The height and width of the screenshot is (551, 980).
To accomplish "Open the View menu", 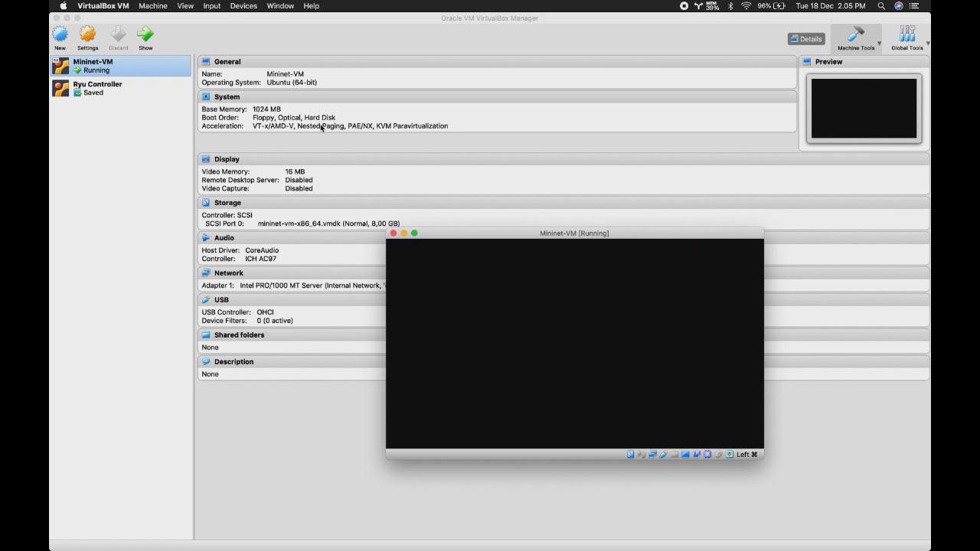I will [x=185, y=5].
